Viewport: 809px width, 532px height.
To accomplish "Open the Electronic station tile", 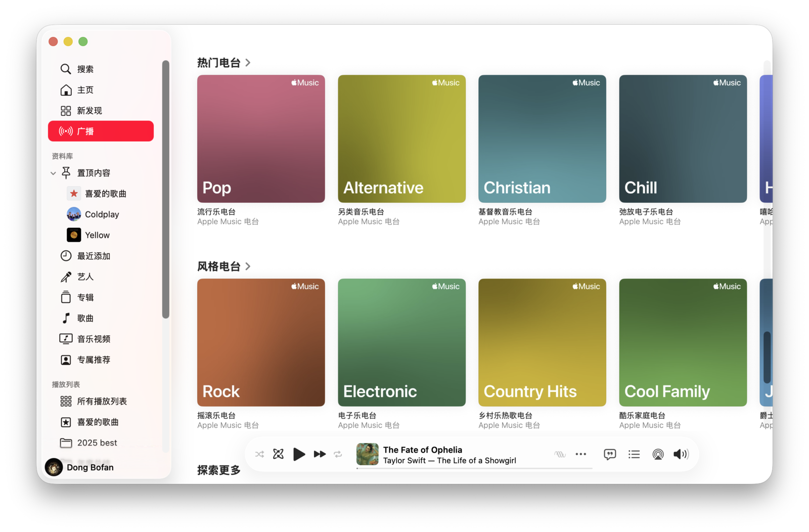I will tap(401, 342).
